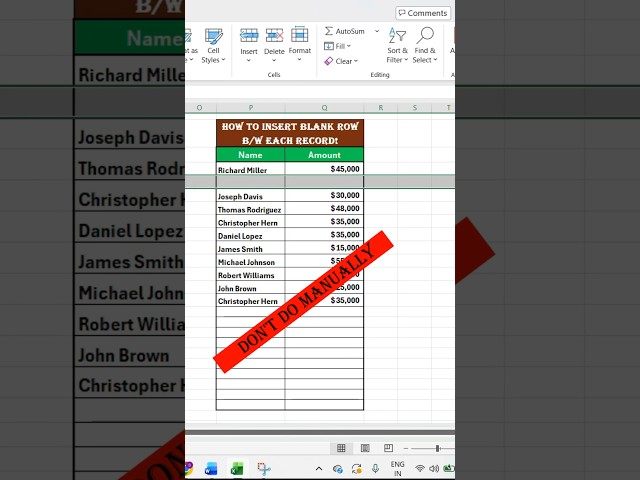Select the Robert Williams cell

coord(250,274)
